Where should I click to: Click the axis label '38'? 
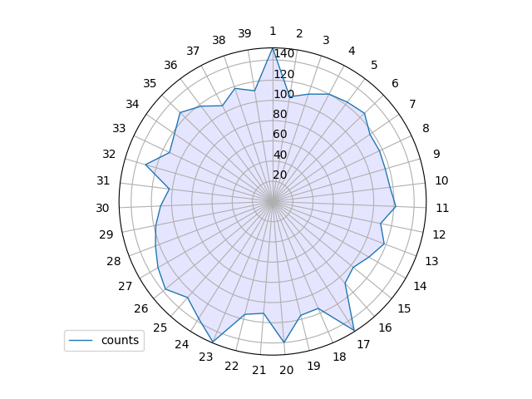click(219, 40)
